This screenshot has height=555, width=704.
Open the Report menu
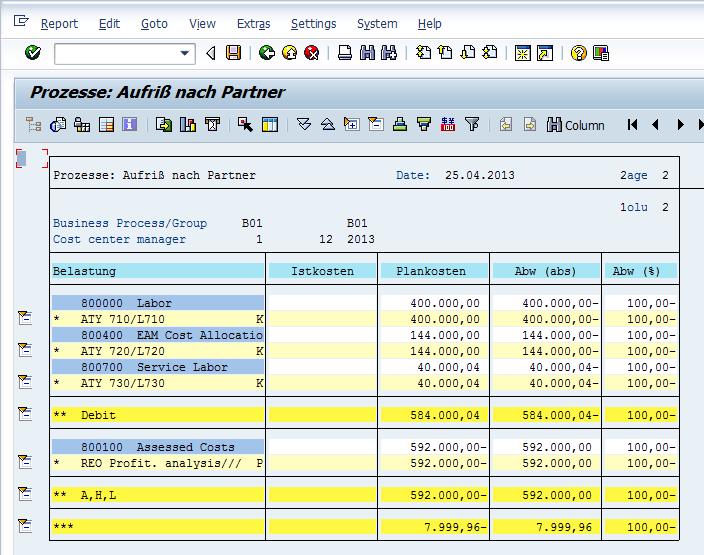click(x=59, y=23)
